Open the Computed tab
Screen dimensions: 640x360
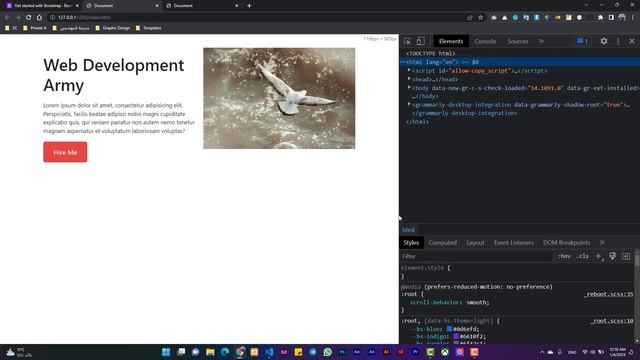tap(442, 242)
